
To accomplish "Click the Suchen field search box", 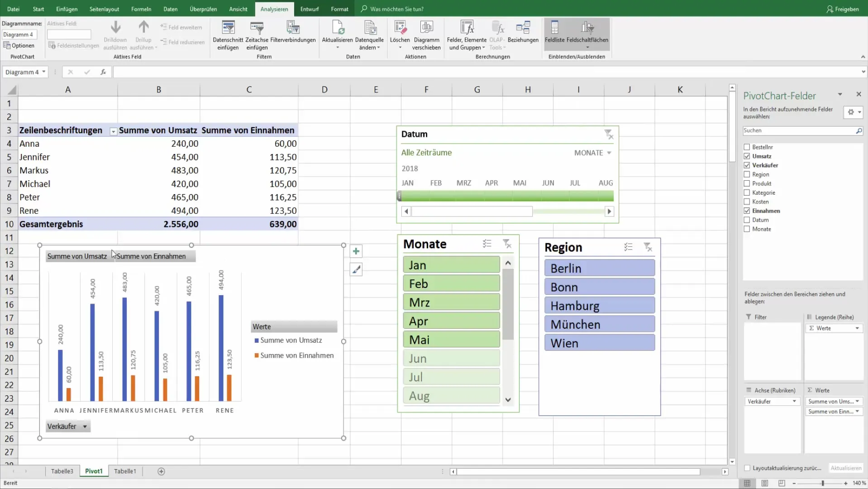I will (802, 130).
